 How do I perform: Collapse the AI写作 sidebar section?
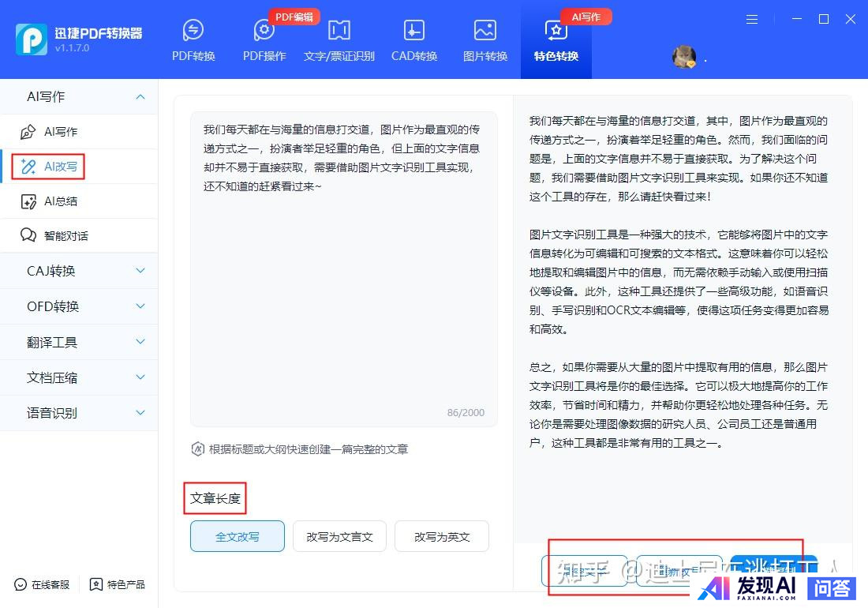point(140,97)
